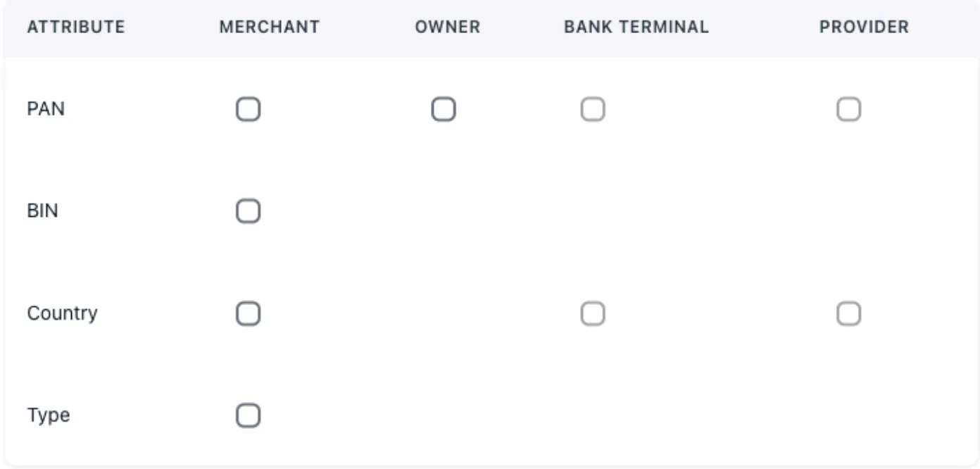Click the Country attribute row label

(62, 313)
